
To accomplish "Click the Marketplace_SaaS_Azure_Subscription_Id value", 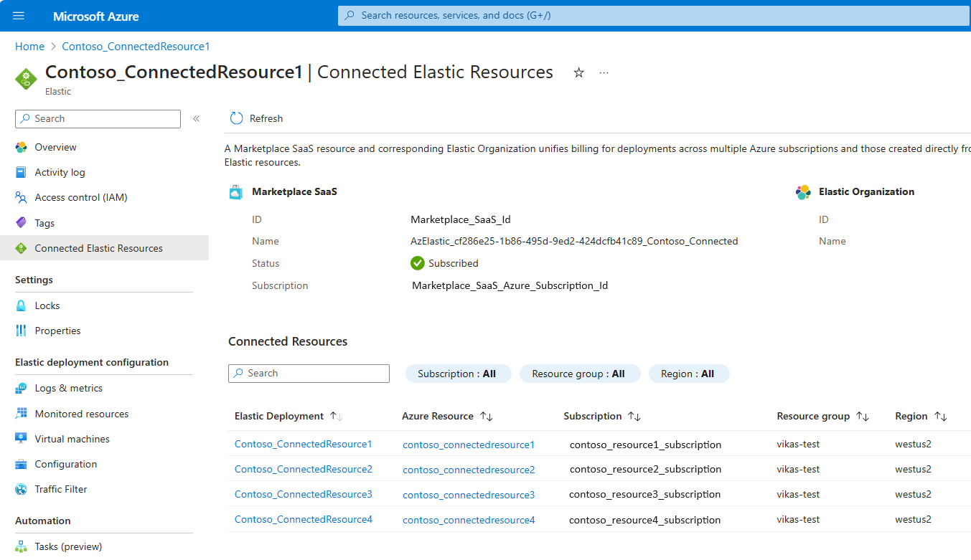I will tap(510, 285).
